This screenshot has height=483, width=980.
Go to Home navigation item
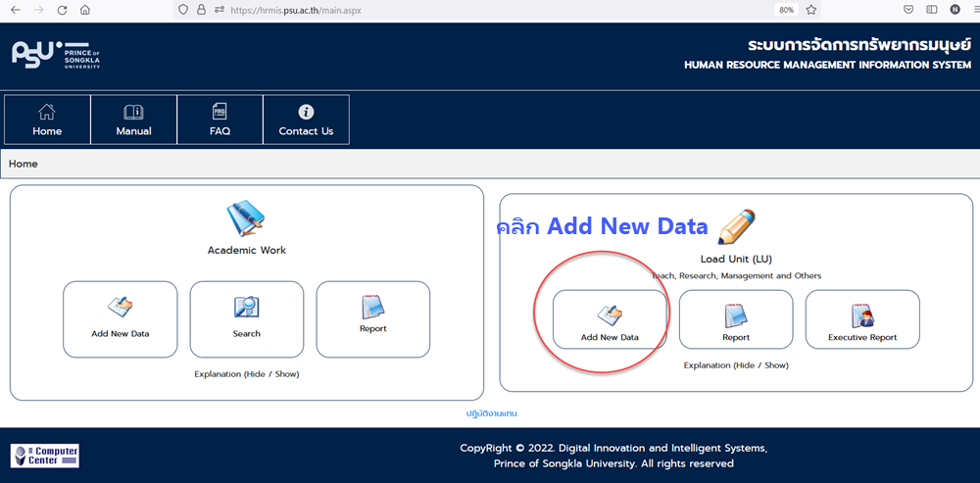(47, 120)
